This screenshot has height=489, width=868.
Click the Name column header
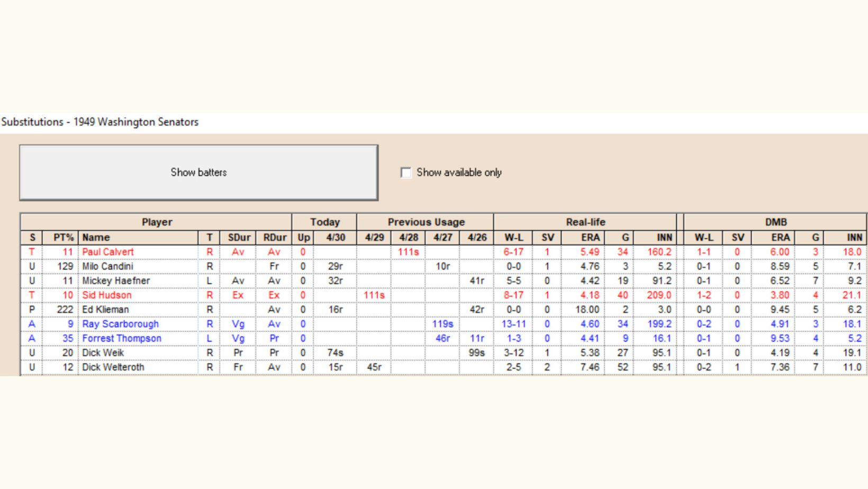(138, 238)
